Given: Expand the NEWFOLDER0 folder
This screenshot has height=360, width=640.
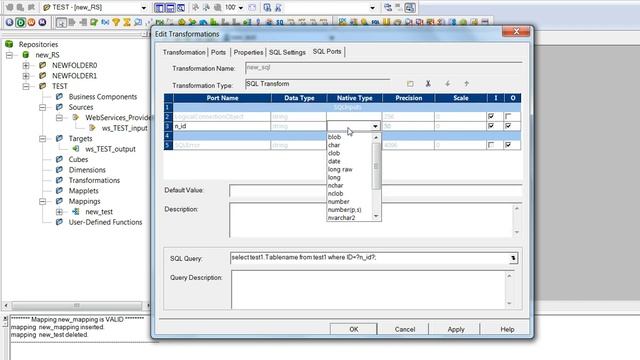Looking at the screenshot, I should click(x=26, y=65).
